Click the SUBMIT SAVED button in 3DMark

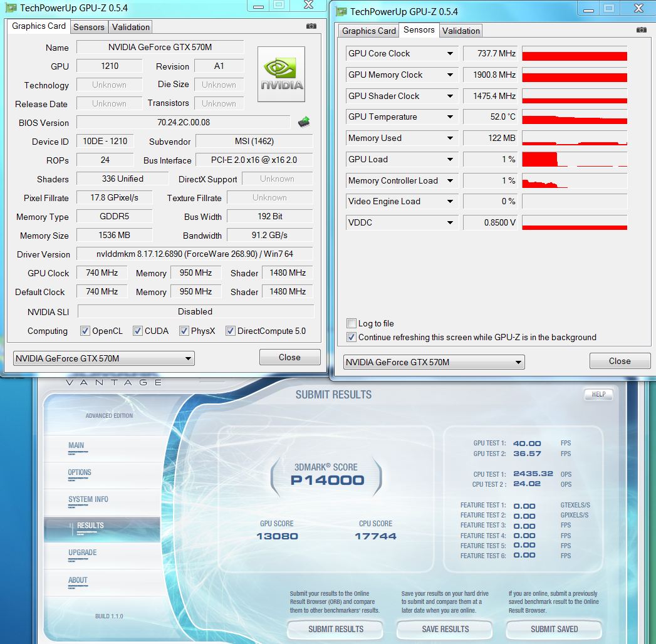(554, 629)
